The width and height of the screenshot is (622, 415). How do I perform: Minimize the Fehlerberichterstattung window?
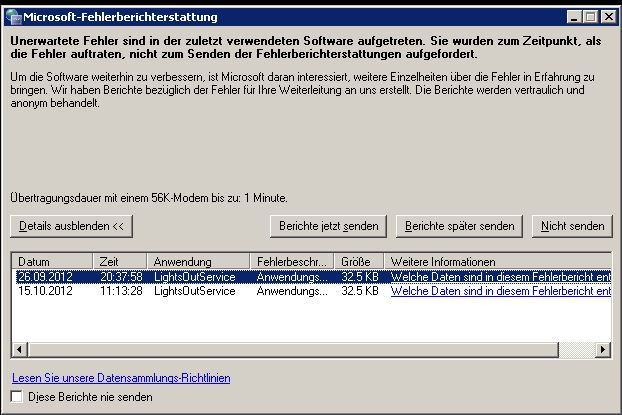(x=574, y=17)
